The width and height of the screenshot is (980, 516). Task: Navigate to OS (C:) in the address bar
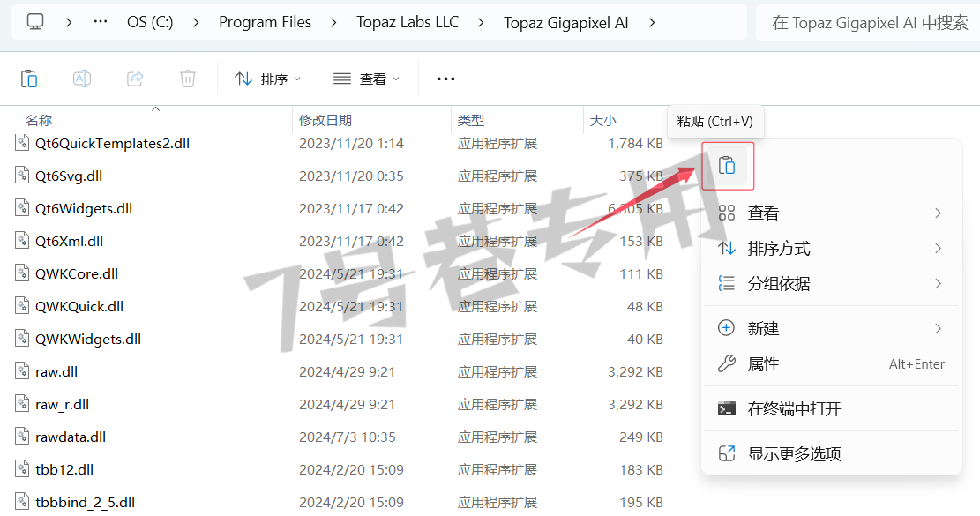[x=150, y=22]
